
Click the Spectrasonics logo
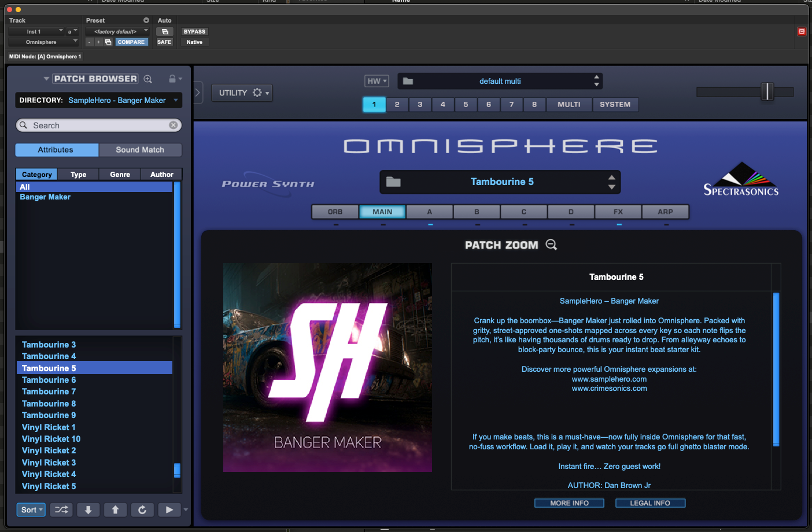click(741, 179)
